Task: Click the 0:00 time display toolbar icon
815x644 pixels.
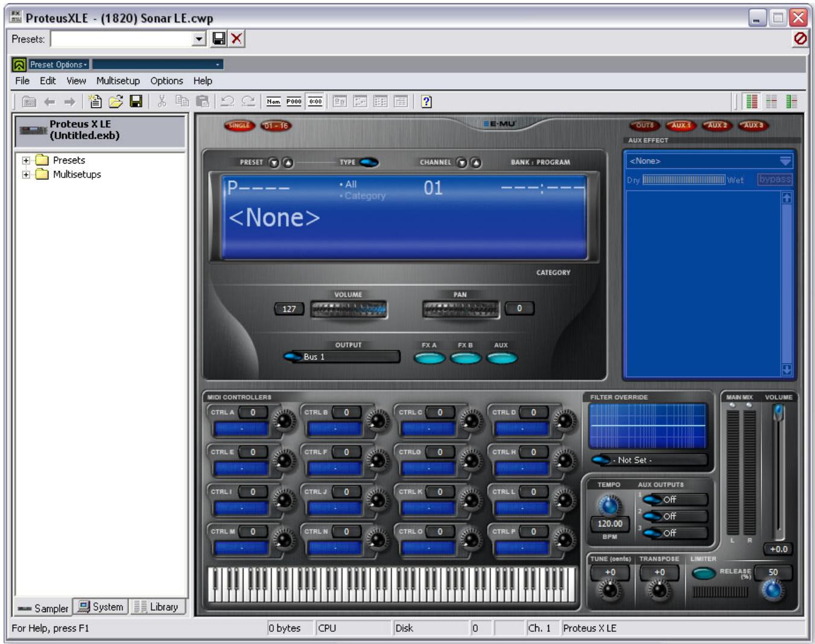Action: (x=314, y=102)
